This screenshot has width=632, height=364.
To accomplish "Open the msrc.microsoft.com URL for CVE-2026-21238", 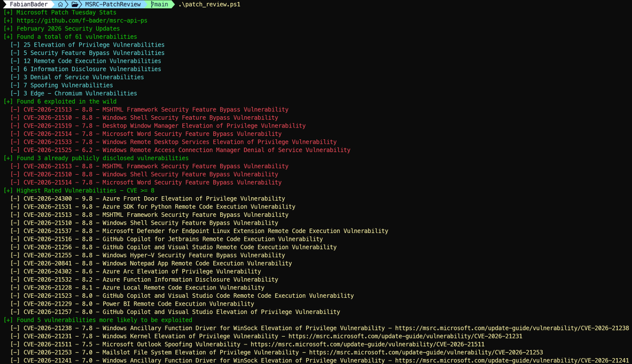I will coord(512,328).
